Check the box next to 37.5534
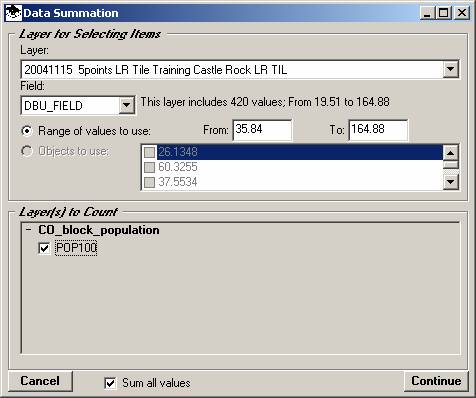This screenshot has height=398, width=476. coord(149,182)
